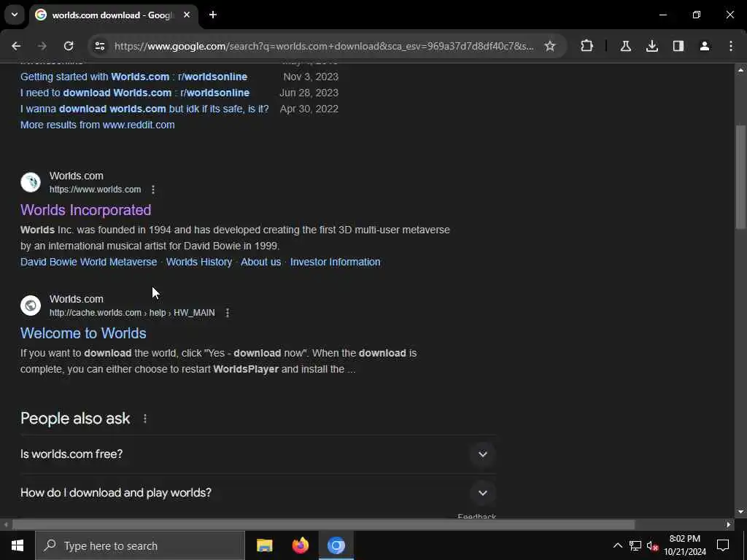
Task: Click the Worlds.com site favicon for www.worlds.com
Action: click(x=31, y=182)
